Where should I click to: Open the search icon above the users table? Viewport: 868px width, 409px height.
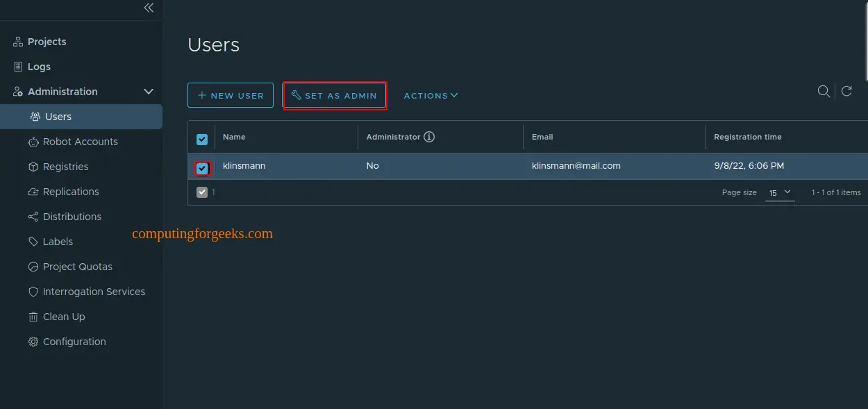pyautogui.click(x=824, y=91)
